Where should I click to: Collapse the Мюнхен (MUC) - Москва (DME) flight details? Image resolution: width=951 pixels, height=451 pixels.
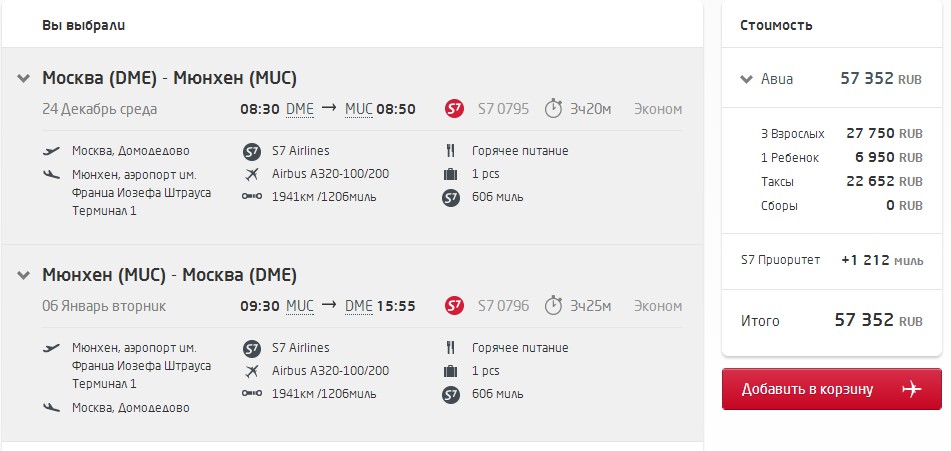coord(23,275)
